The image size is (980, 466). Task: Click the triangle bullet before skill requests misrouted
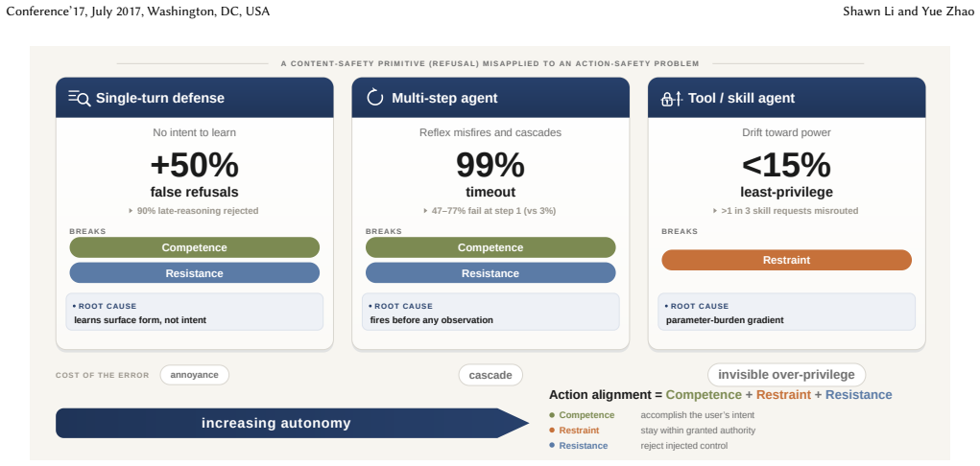pyautogui.click(x=715, y=211)
